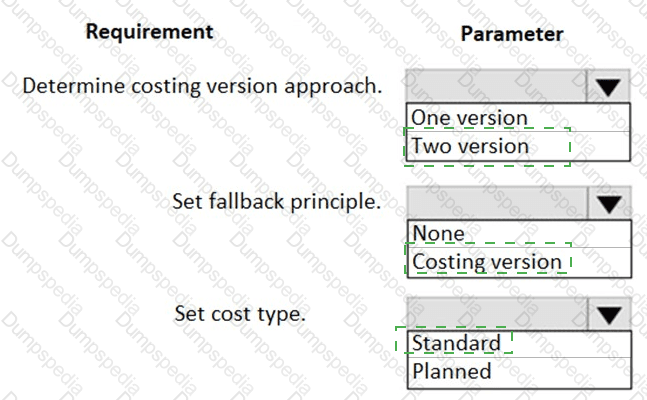647x400 pixels.
Task: Open the cost type dropdown arrow
Action: click(x=608, y=314)
